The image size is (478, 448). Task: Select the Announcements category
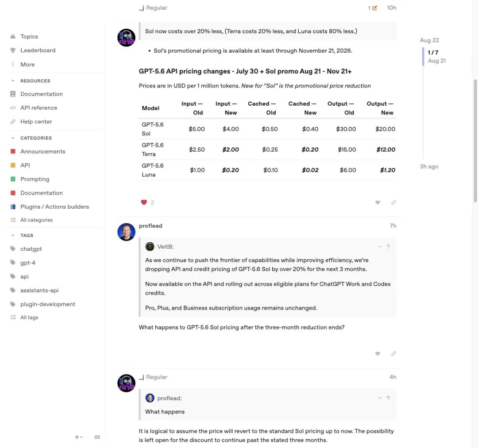pyautogui.click(x=42, y=152)
